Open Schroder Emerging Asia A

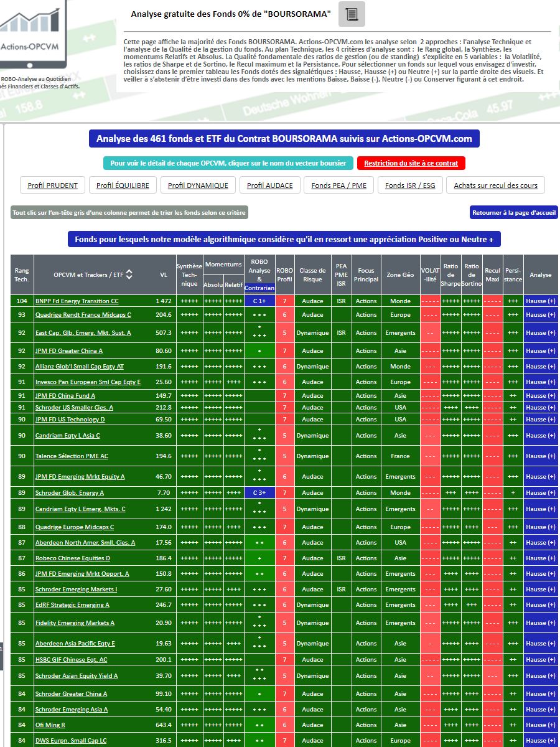point(72,710)
